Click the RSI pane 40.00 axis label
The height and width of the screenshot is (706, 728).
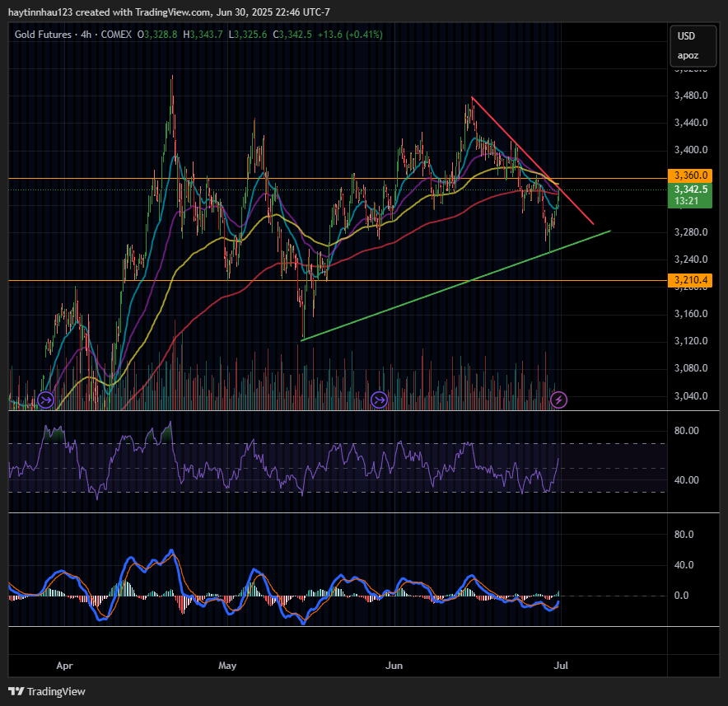click(687, 480)
